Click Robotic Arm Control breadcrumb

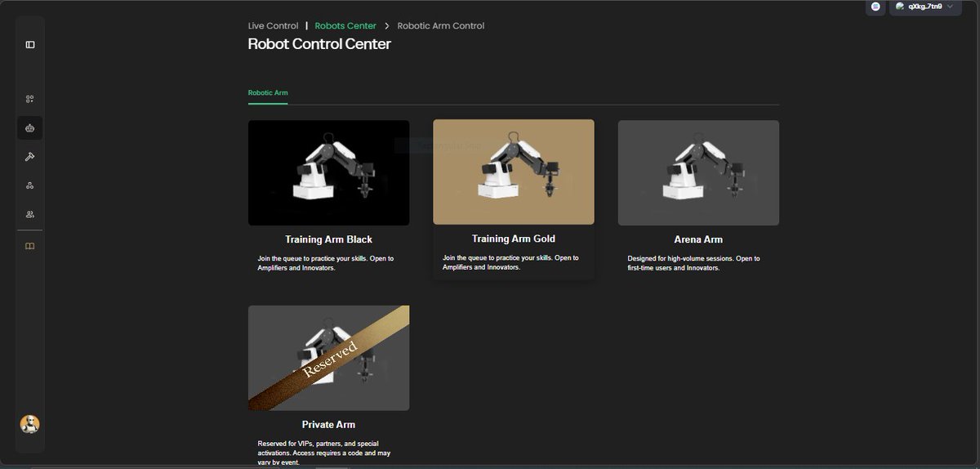pyautogui.click(x=441, y=26)
